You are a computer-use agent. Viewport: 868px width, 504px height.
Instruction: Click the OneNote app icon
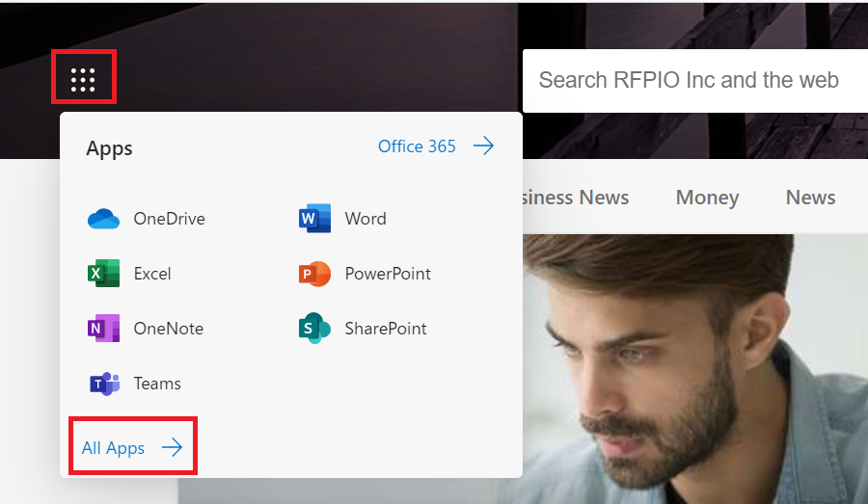tap(103, 328)
